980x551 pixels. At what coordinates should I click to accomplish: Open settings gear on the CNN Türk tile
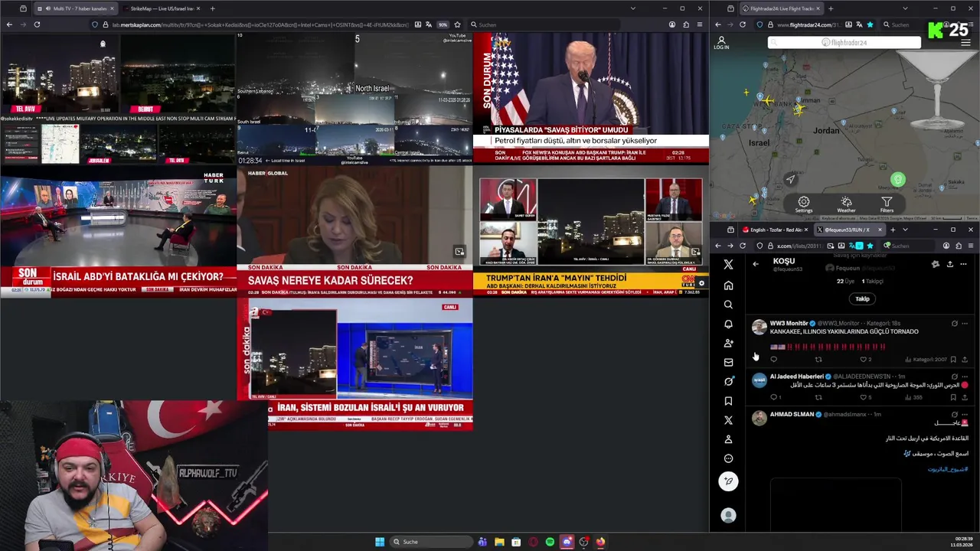[x=701, y=283]
